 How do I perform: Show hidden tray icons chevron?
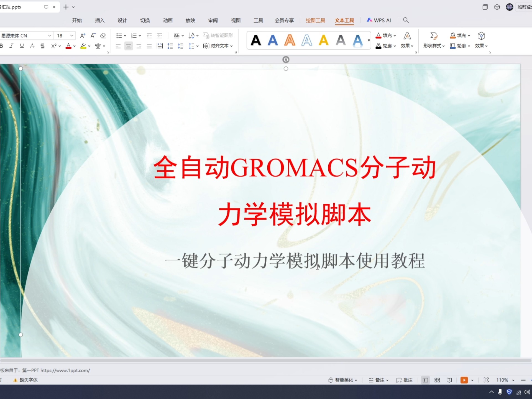491,392
